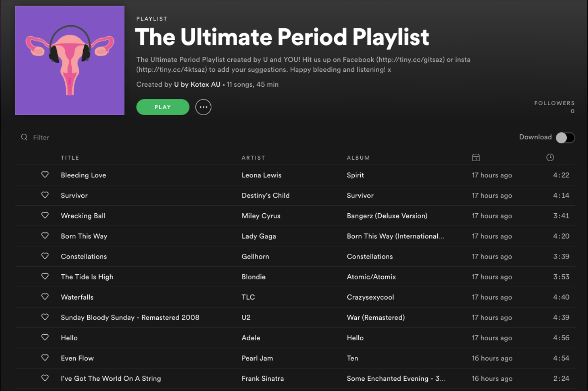The width and height of the screenshot is (588, 391).
Task: Like the song Hello by Adele
Action: pyautogui.click(x=45, y=337)
